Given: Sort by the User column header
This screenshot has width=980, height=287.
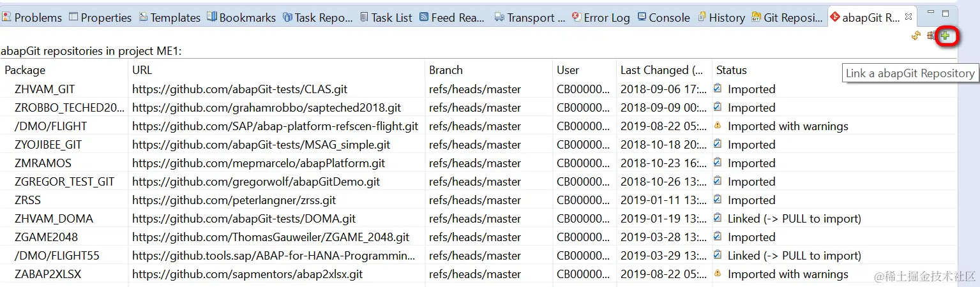Looking at the screenshot, I should (x=568, y=70).
